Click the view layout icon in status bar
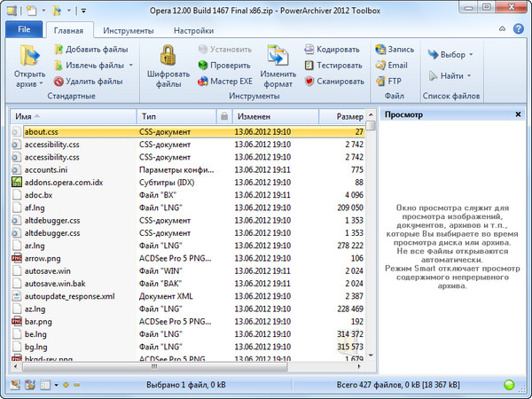This screenshot has width=532, height=399. tap(45, 385)
